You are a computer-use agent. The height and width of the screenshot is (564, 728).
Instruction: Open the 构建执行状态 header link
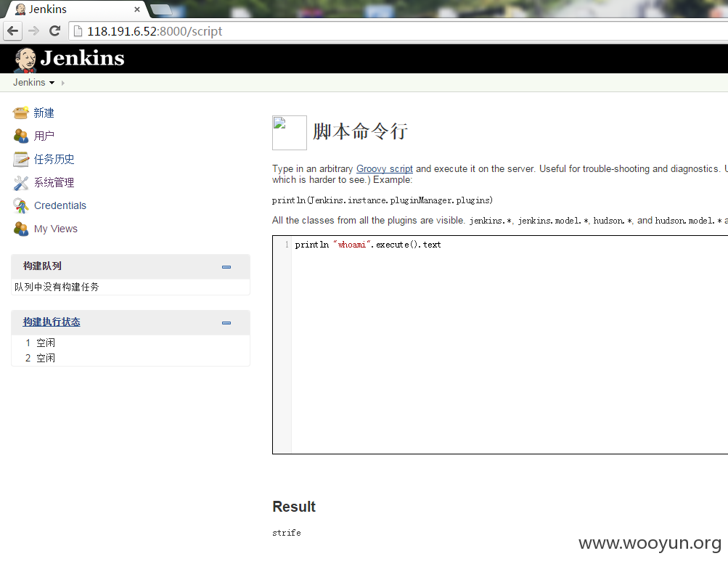pyautogui.click(x=52, y=322)
